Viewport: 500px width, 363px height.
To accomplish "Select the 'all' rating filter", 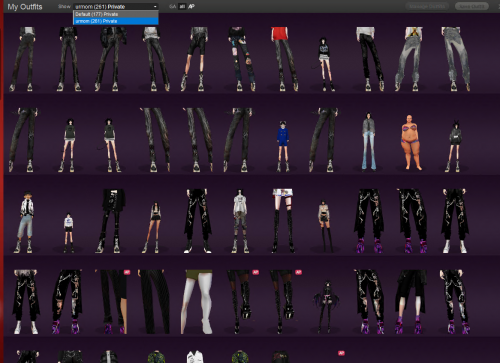I will pos(182,6).
